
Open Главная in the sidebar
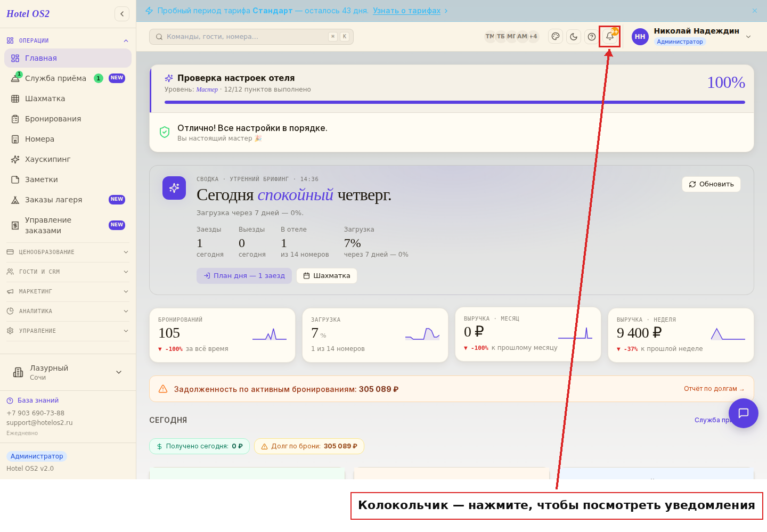pos(68,58)
